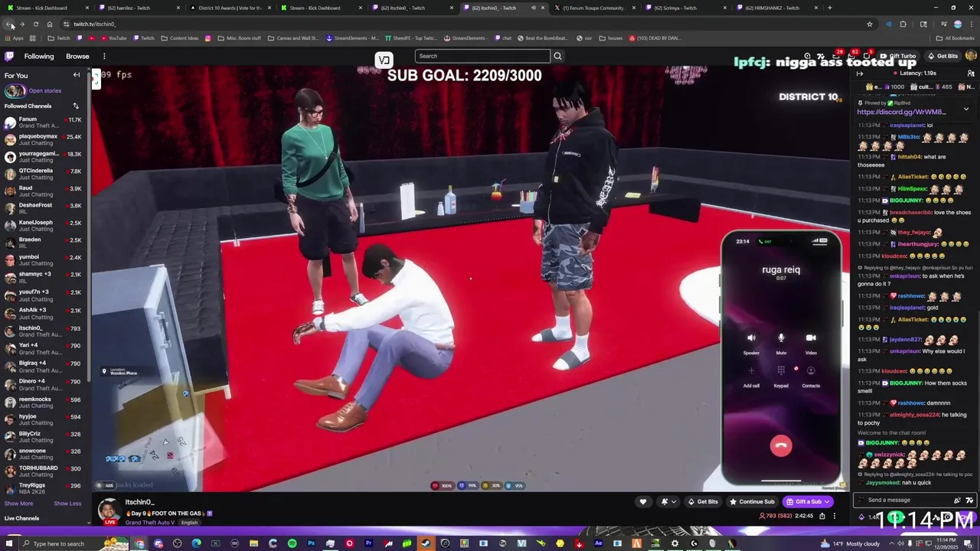Click Get Bits in the top bar
This screenshot has height=551, width=980.
coord(942,56)
